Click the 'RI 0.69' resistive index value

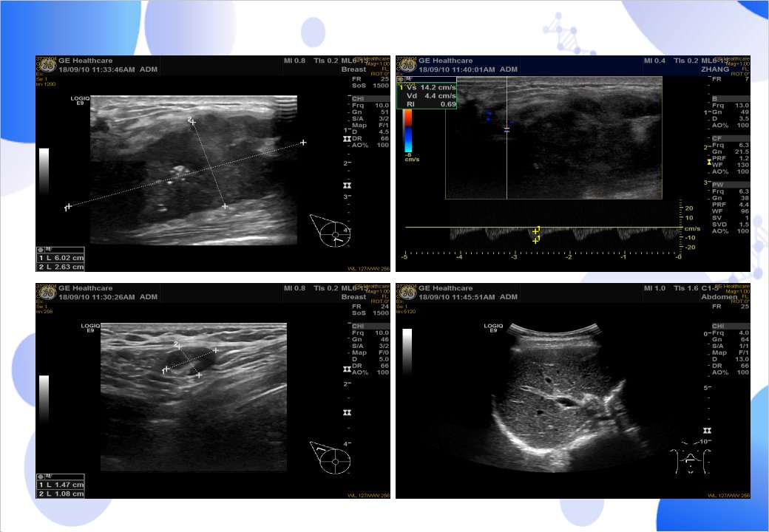pyautogui.click(x=431, y=104)
